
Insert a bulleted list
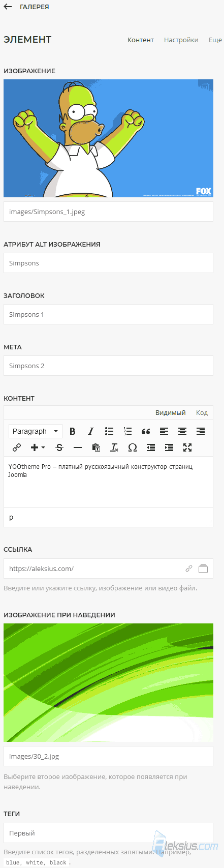tap(109, 431)
